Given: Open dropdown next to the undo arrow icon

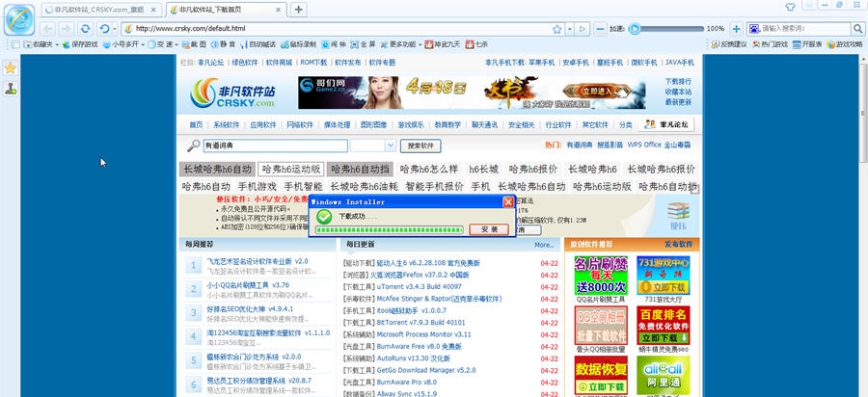Looking at the screenshot, I should click(x=115, y=29).
